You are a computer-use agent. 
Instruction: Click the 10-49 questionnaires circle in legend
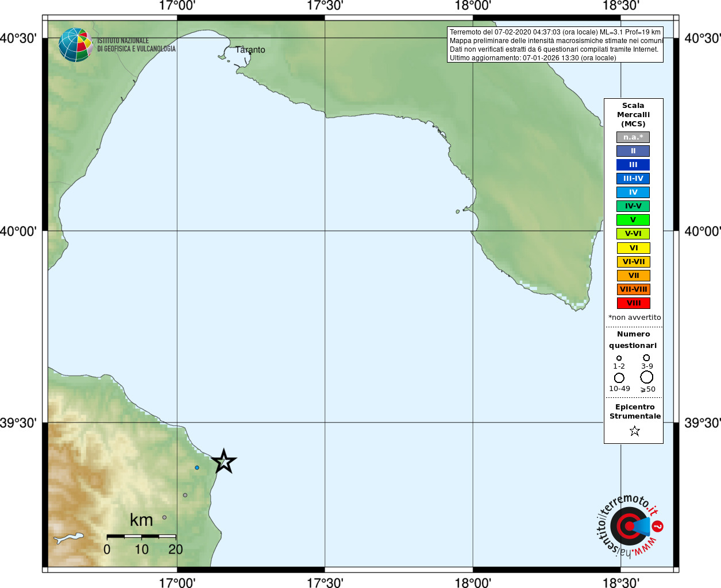pyautogui.click(x=619, y=378)
